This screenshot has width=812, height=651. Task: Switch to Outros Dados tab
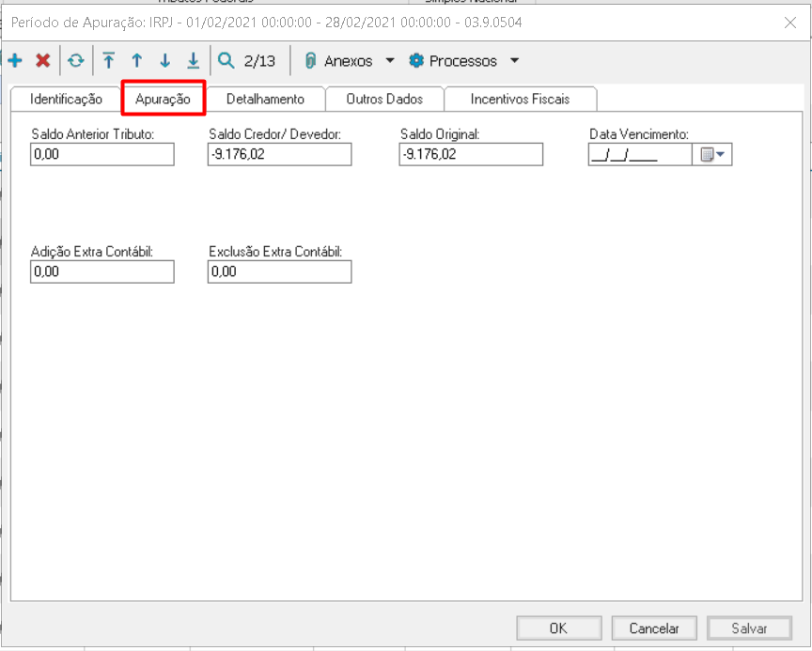point(384,99)
